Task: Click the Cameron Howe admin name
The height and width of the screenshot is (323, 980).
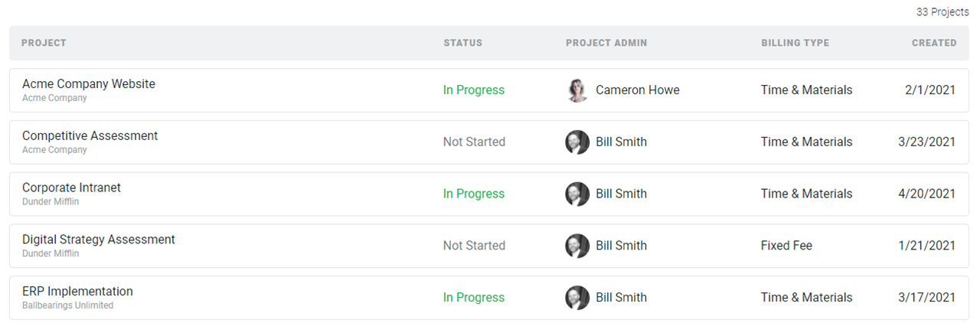Action: tap(638, 90)
